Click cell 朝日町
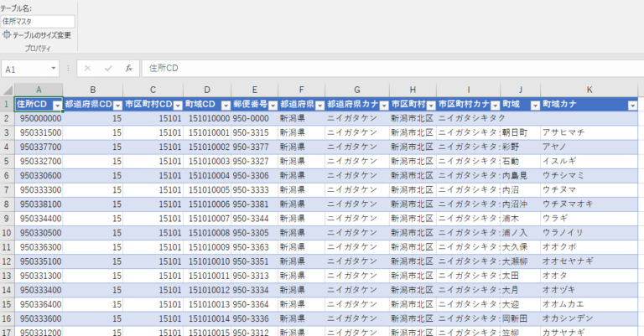This screenshot has width=644, height=336. pyautogui.click(x=521, y=132)
